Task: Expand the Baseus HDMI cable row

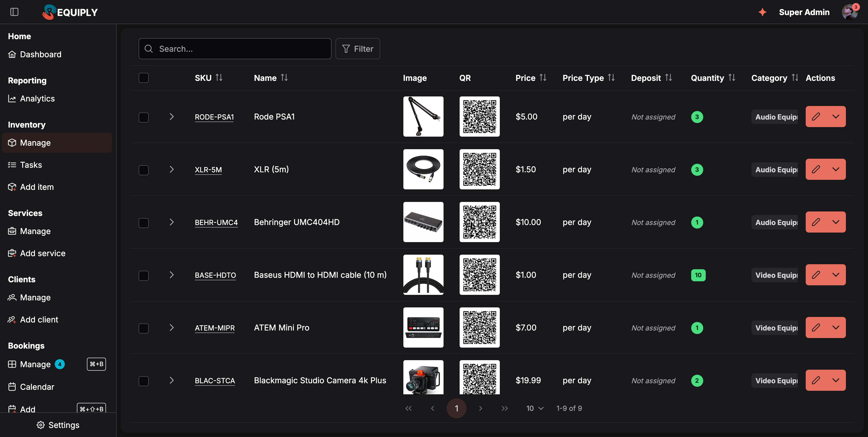Action: 172,275
